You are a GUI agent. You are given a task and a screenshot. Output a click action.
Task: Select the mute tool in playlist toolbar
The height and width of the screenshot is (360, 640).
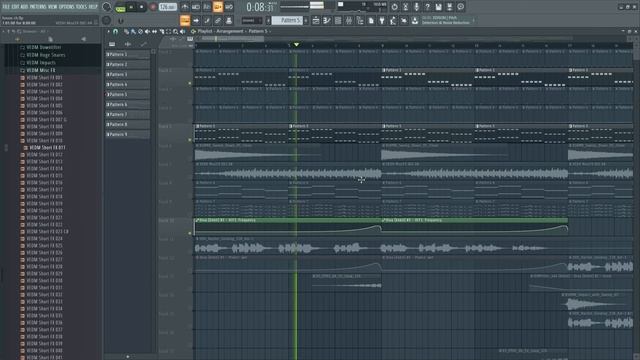(147, 31)
